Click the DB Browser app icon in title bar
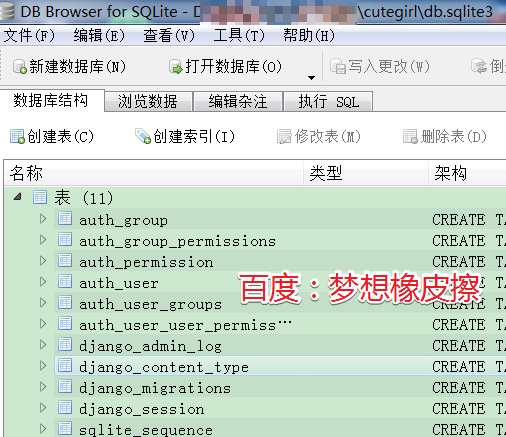 tap(7, 11)
